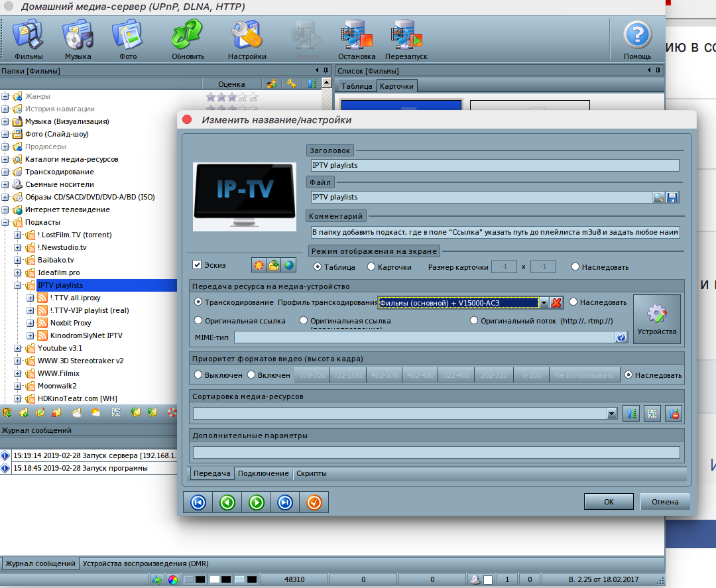716x588 pixels.
Task: Click the Перезапуск (Restart) toolbar icon
Action: coord(406,39)
